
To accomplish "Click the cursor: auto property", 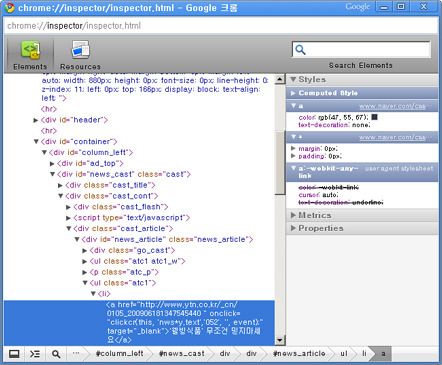I will pyautogui.click(x=318, y=195).
